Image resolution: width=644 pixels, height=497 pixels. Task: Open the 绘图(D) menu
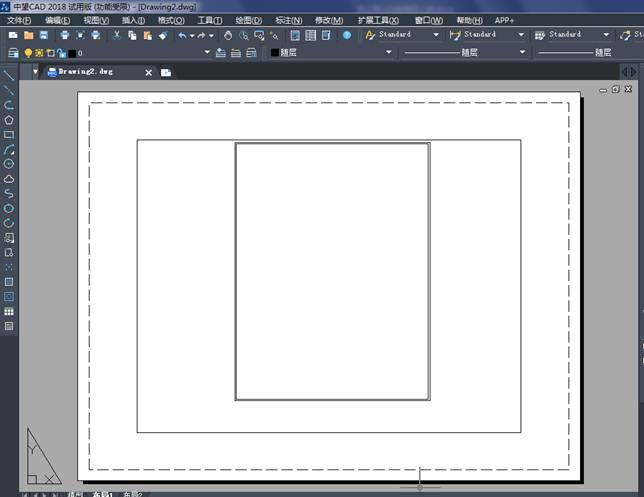[249, 20]
